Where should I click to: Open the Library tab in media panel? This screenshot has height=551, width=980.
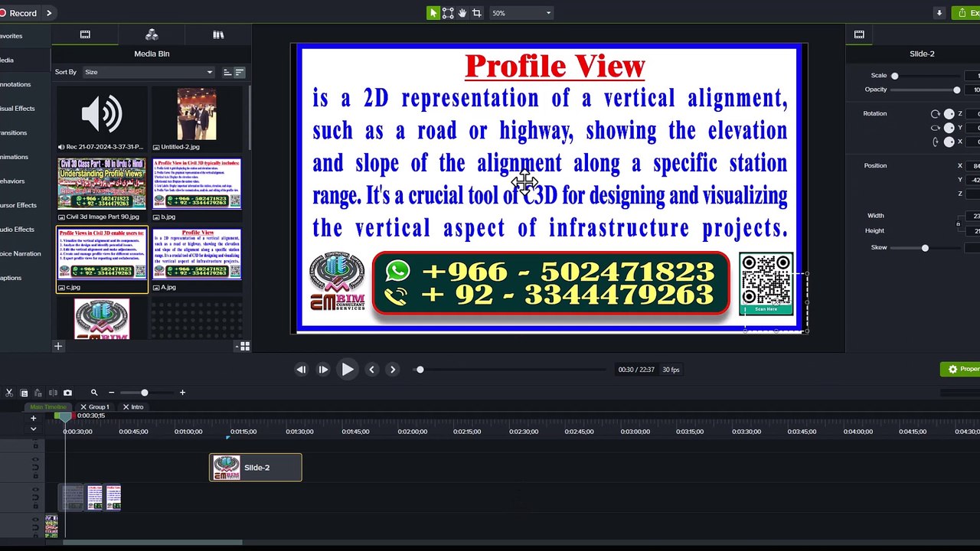coord(218,35)
